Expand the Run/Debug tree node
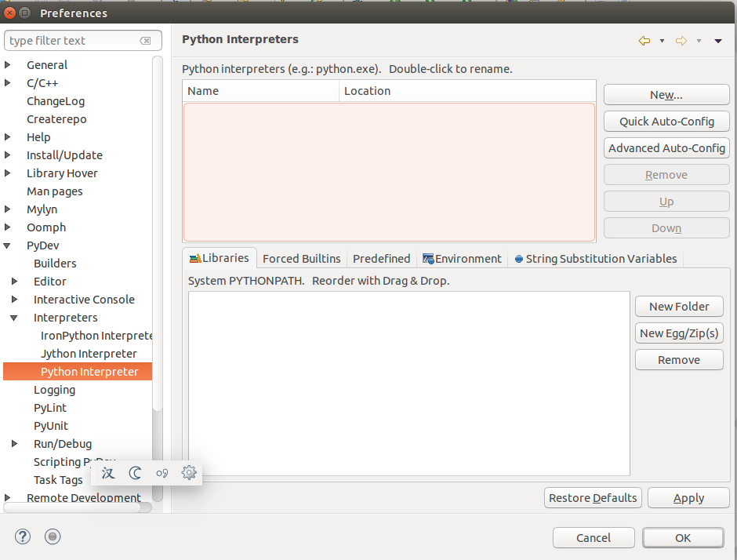The image size is (737, 560). click(x=14, y=443)
